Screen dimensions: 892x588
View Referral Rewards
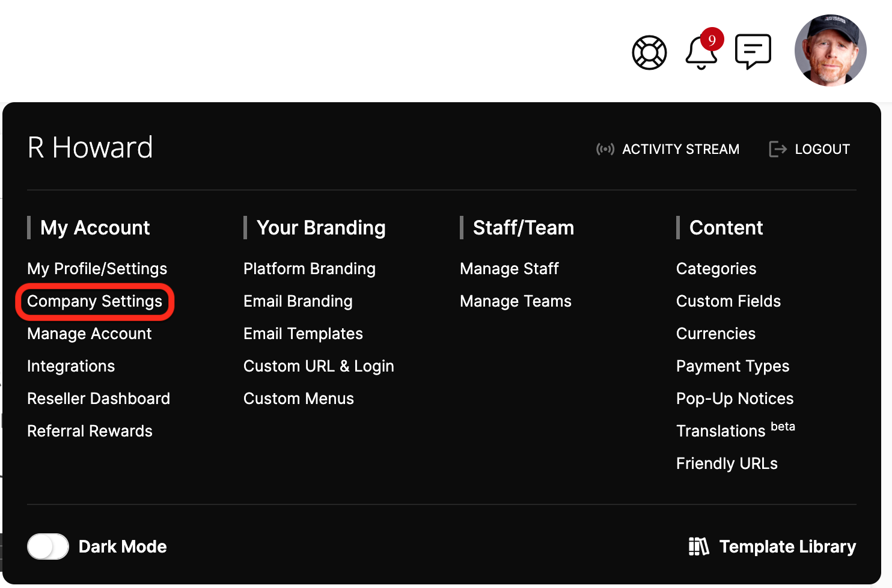(90, 431)
